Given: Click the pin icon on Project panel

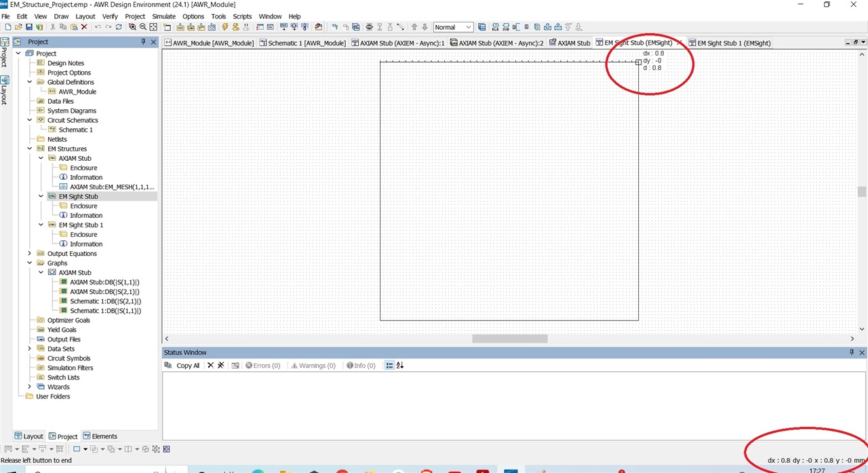Looking at the screenshot, I should pos(143,42).
